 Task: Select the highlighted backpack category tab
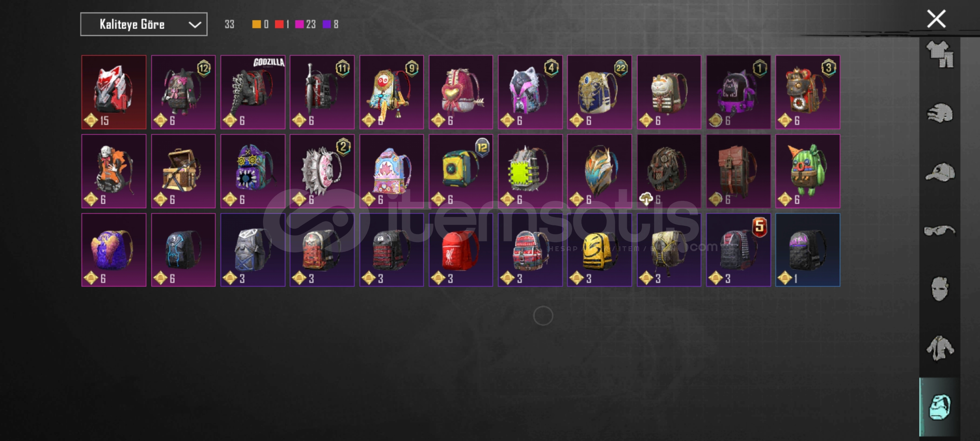pos(940,407)
